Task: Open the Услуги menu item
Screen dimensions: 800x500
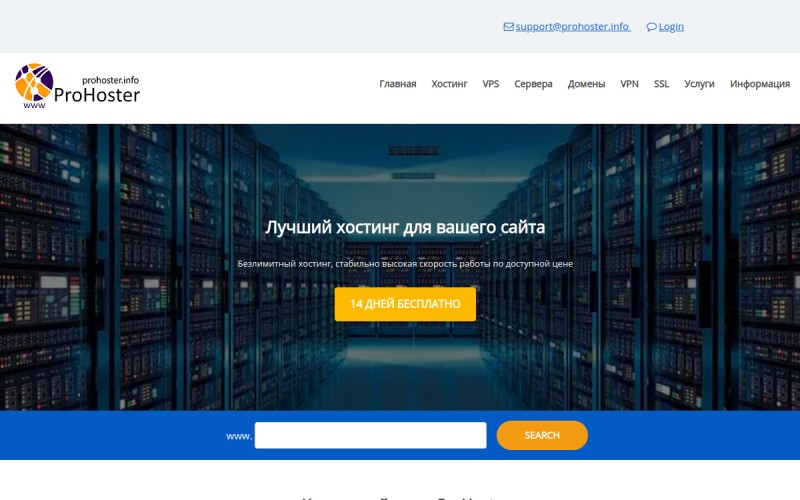Action: [699, 84]
